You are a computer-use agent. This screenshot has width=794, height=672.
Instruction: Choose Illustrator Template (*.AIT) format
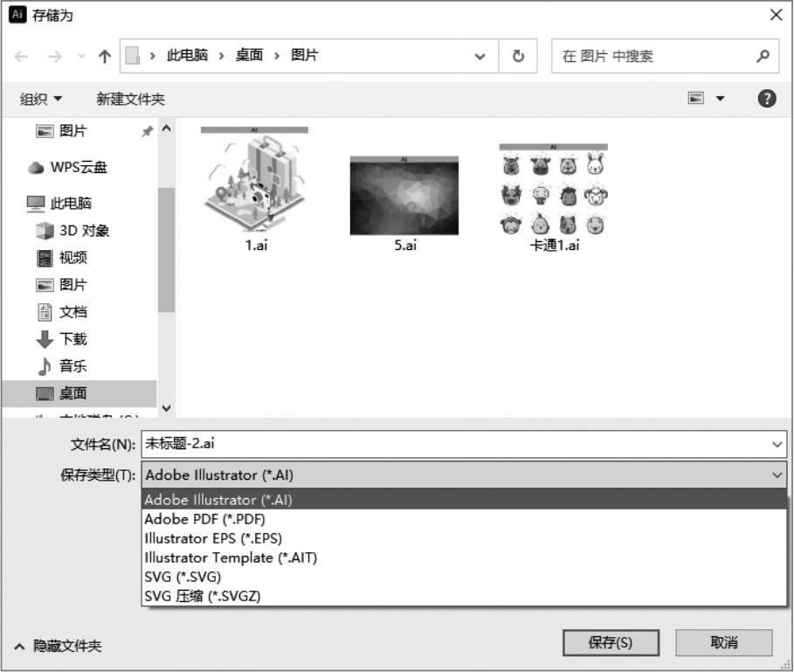point(464,558)
